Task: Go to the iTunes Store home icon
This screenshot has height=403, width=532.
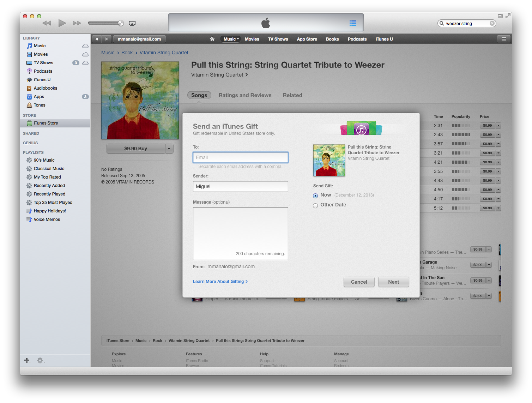Action: click(x=212, y=39)
